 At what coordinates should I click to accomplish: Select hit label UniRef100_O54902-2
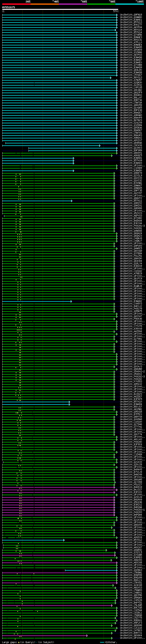tap(132, 371)
